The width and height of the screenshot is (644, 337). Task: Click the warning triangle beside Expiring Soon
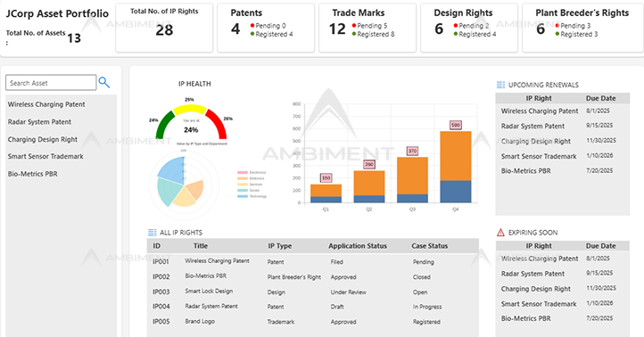(x=500, y=233)
